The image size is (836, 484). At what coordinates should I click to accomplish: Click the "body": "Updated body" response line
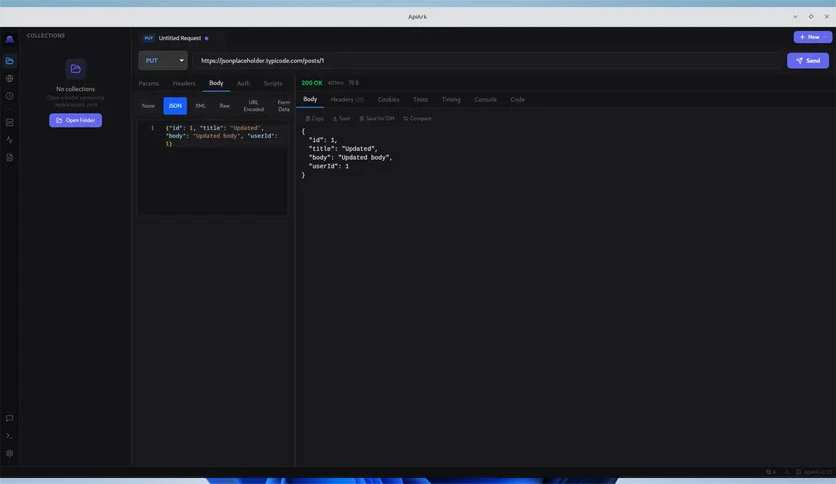point(350,158)
